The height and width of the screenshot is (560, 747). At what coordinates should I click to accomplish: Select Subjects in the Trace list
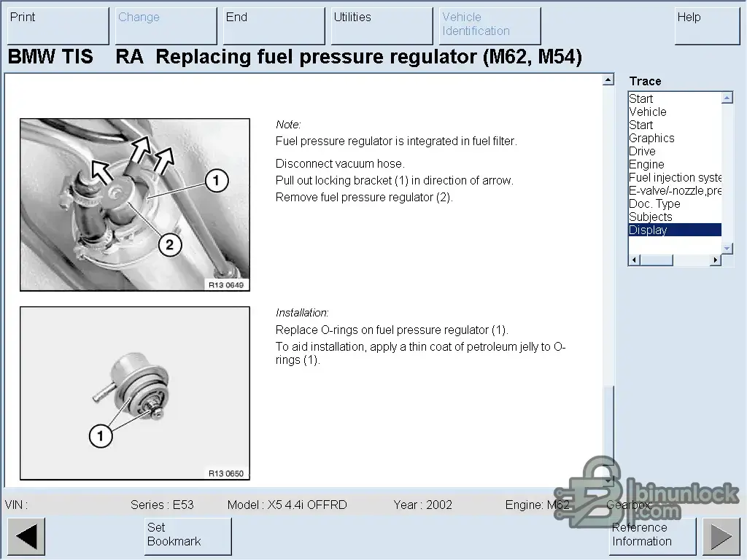(675, 217)
